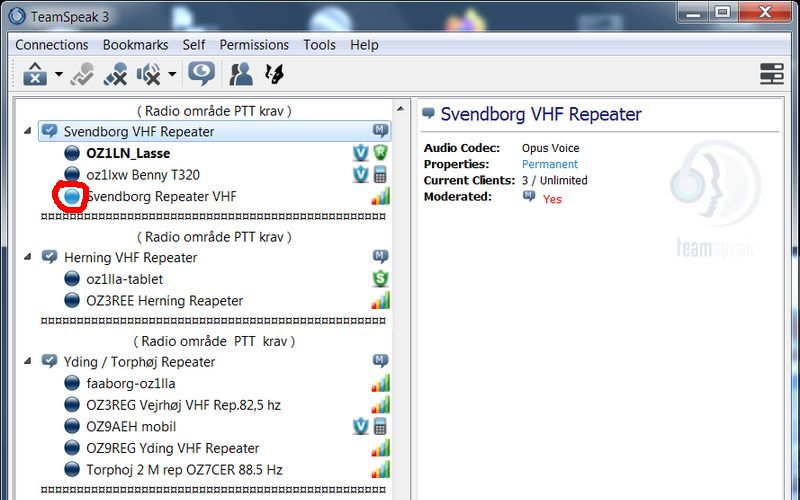Click the Opus Voice codec value
Screen dimensions: 800x500
[550, 148]
